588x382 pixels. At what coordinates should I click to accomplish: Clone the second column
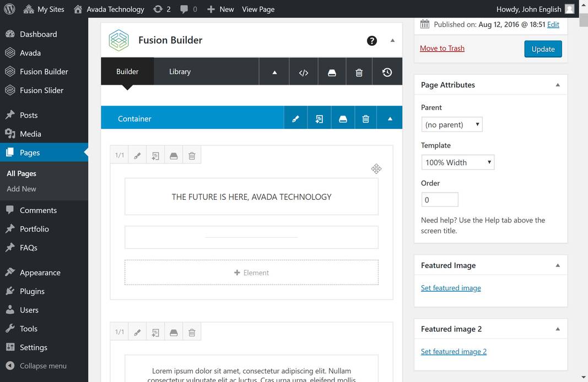click(155, 332)
